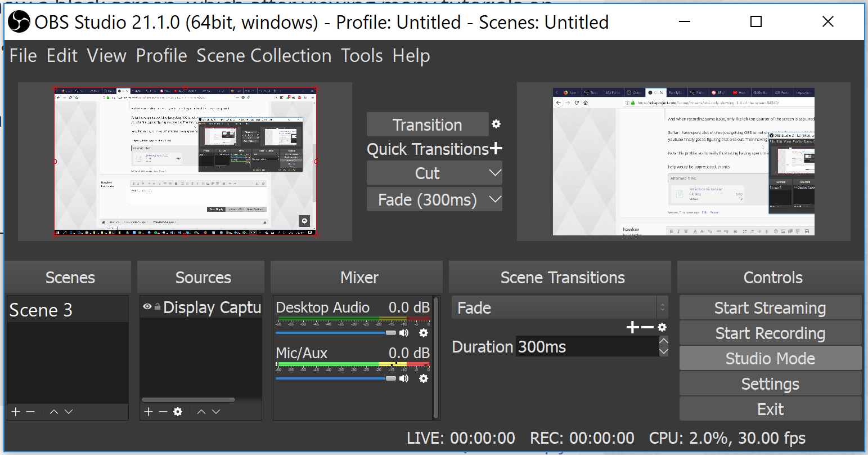
Task: Trigger the Fade (300ms) quick transition button
Action: pyautogui.click(x=427, y=199)
